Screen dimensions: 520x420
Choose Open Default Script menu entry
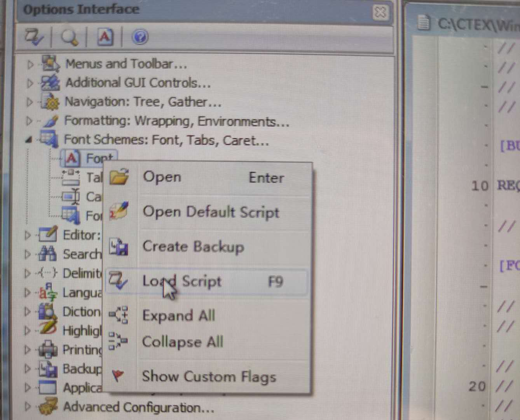(208, 212)
